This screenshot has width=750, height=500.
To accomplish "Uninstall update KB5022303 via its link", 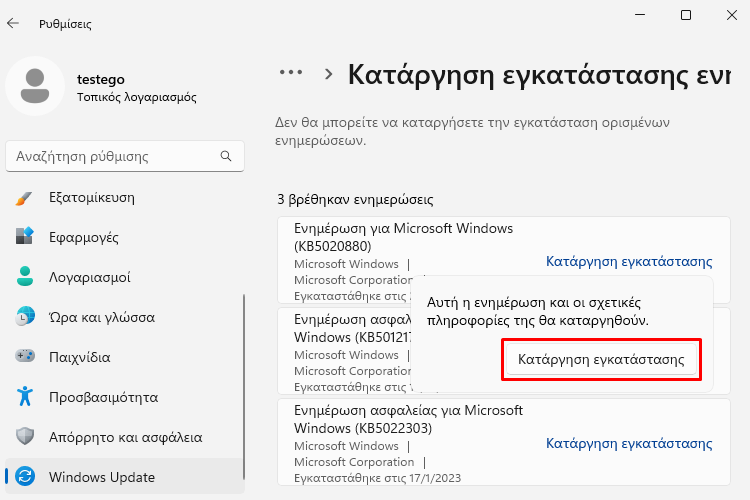I will tap(629, 443).
